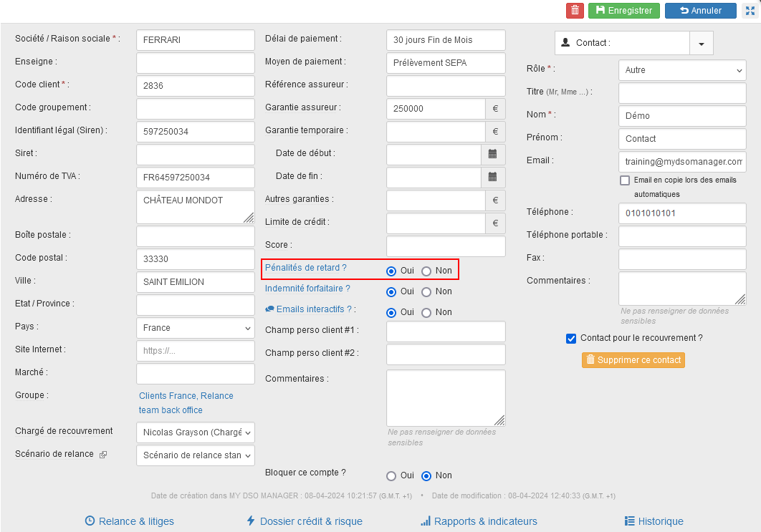
Task: Open the Dossier crédit & risque tab
Action: 305,521
